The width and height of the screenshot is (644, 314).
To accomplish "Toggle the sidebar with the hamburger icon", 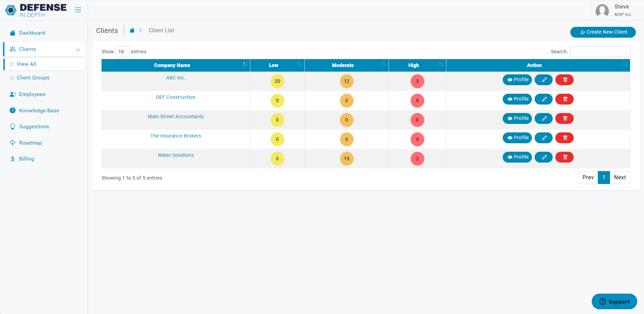I will (78, 10).
